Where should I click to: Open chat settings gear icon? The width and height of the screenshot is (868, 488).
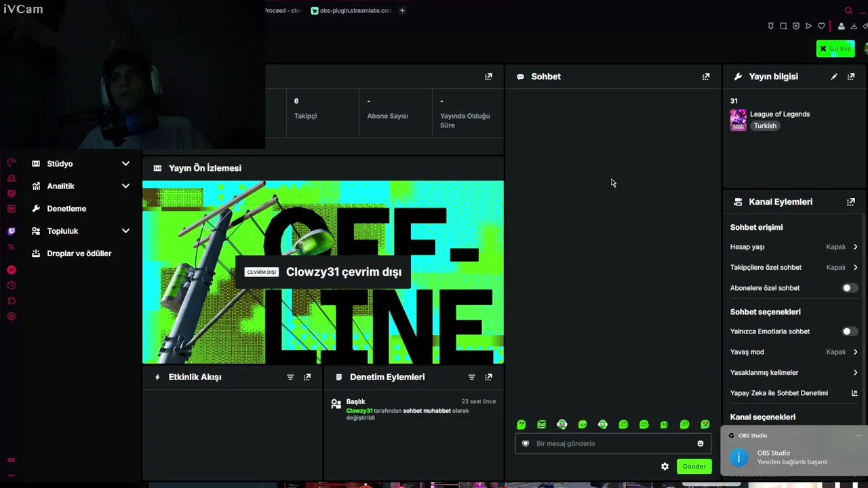click(x=665, y=466)
